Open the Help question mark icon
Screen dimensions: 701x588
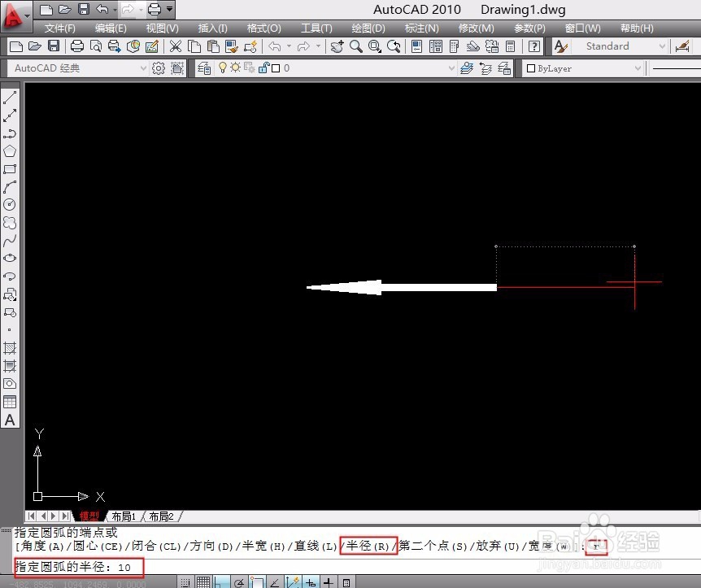point(533,46)
